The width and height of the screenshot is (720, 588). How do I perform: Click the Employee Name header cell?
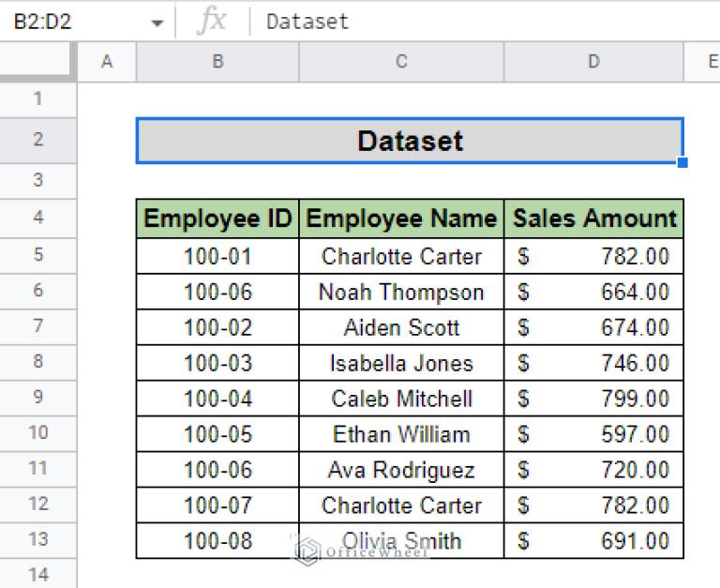(401, 219)
